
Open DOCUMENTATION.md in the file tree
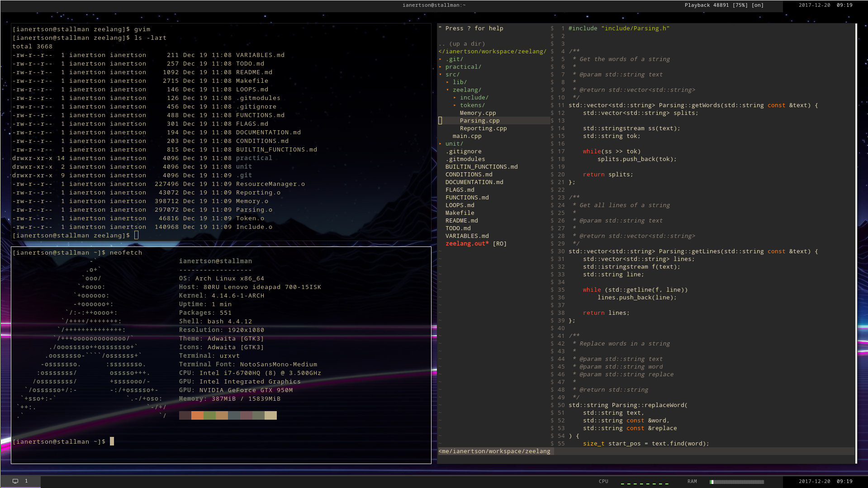[474, 182]
